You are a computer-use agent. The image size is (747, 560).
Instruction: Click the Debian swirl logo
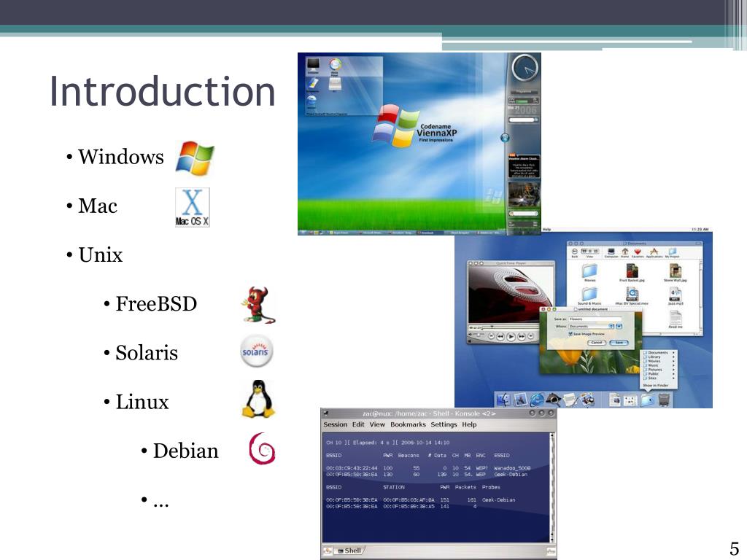(x=262, y=448)
